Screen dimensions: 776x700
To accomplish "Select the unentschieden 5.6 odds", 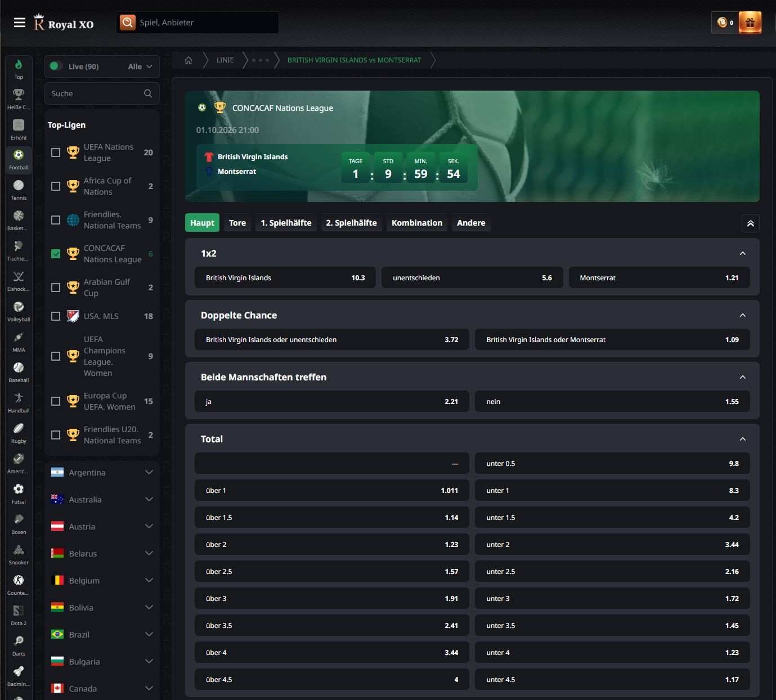I will (x=472, y=278).
